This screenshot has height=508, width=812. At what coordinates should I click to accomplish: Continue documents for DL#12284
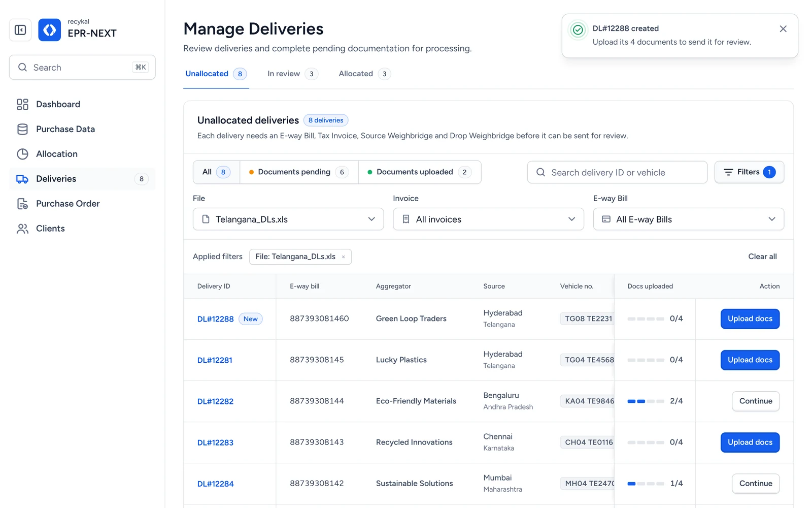tap(756, 484)
